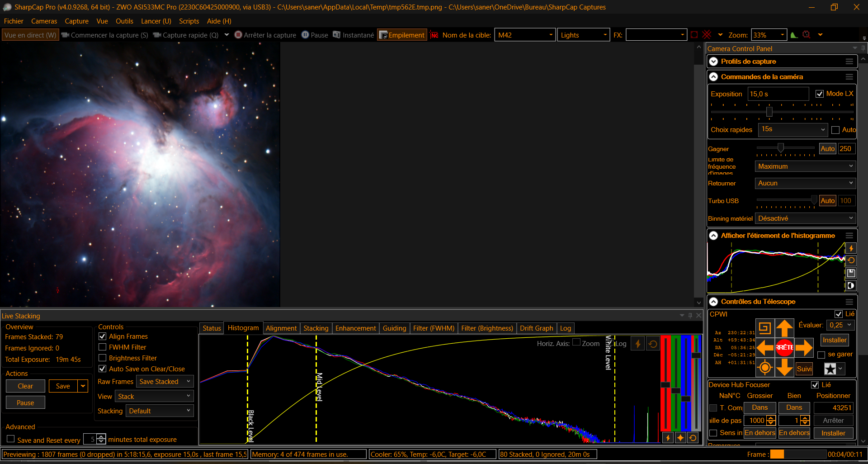The height and width of the screenshot is (464, 868).
Task: Click the Pause button in Live Stacking
Action: (x=25, y=403)
